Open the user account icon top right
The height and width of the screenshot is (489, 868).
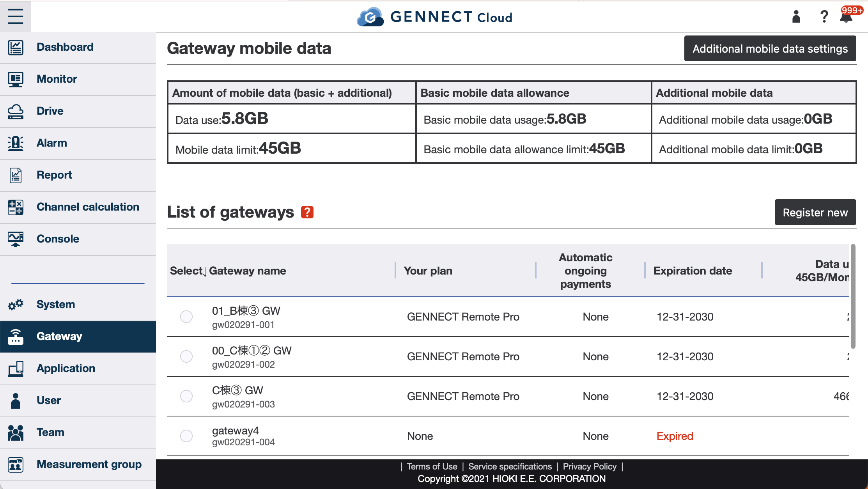coord(795,16)
